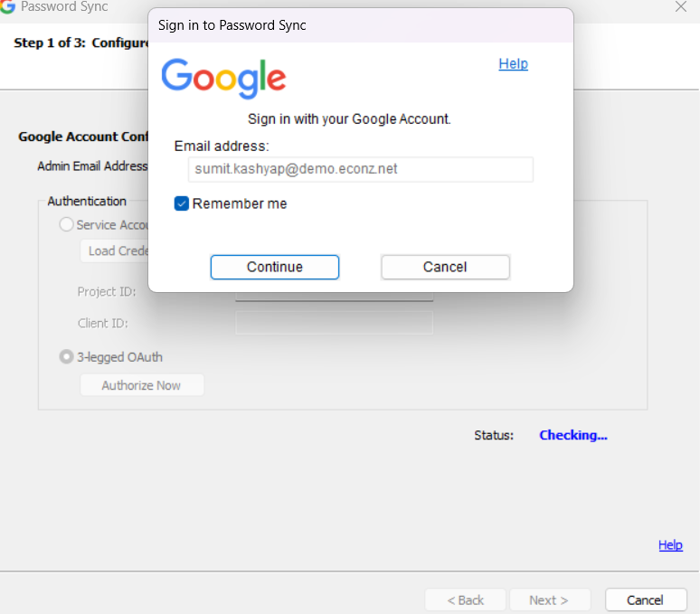Cancel the Sign in to Password Sync dialog
The image size is (700, 614).
click(x=445, y=267)
